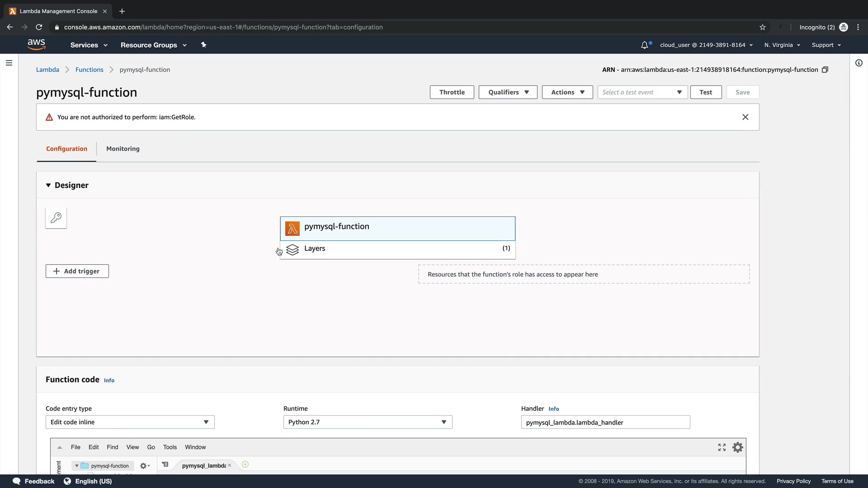Open the AWS notifications bell
This screenshot has width=868, height=488.
tap(645, 45)
